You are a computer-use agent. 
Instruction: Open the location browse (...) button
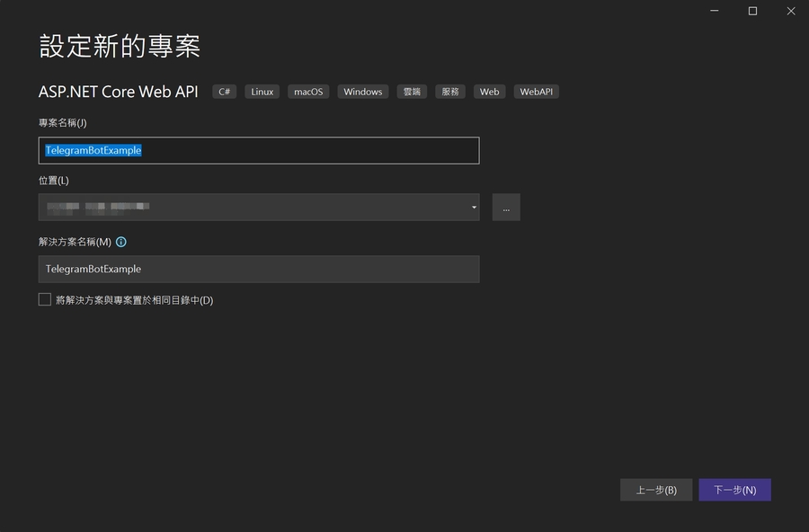pyautogui.click(x=506, y=208)
